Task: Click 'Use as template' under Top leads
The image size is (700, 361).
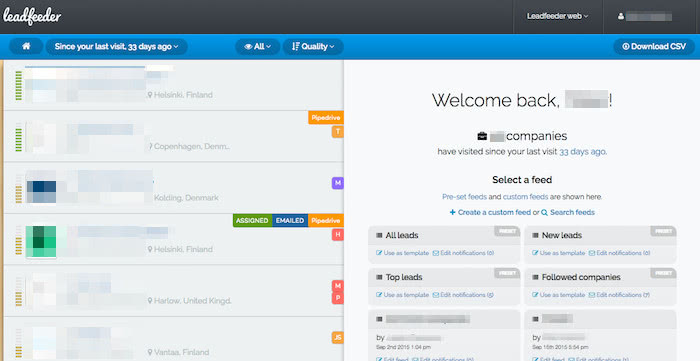Action: [403, 295]
